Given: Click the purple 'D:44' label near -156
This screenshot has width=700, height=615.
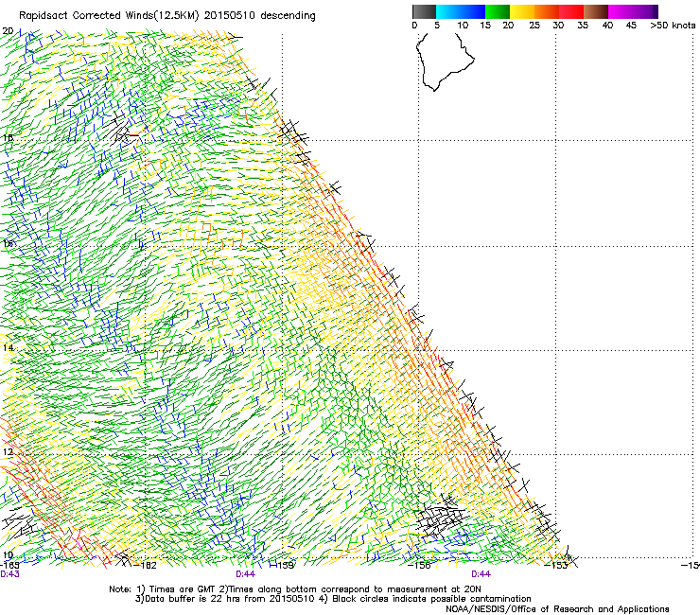Looking at the screenshot, I should coord(481,574).
